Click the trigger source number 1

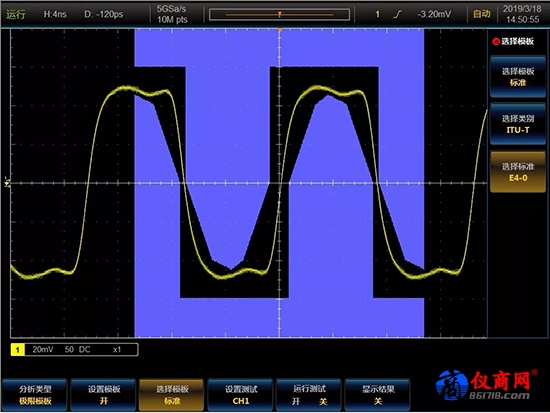tap(377, 14)
